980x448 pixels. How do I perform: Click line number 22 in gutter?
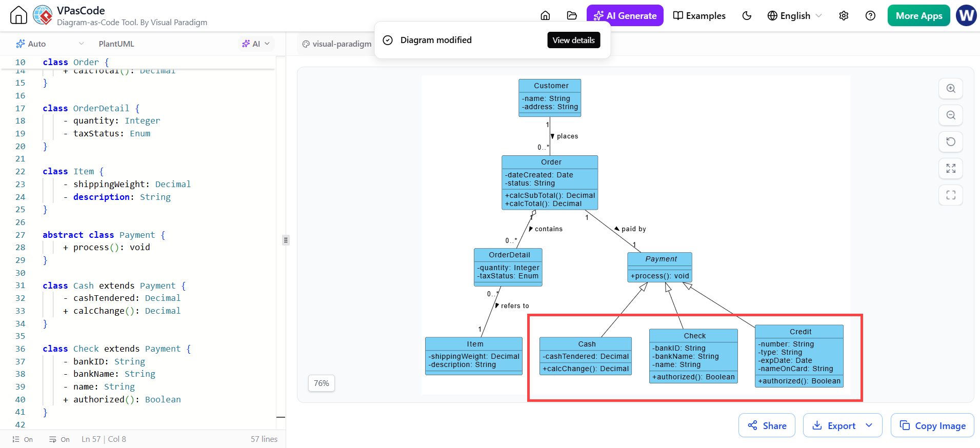pyautogui.click(x=20, y=171)
